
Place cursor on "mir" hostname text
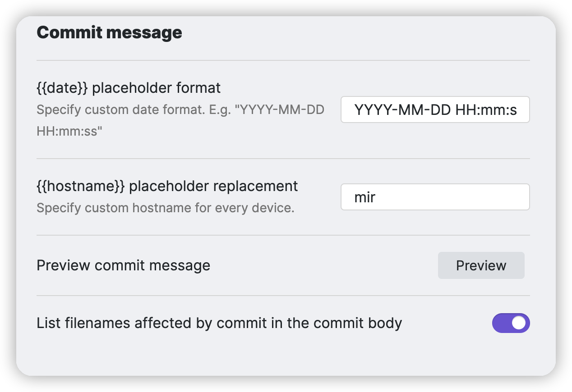click(x=365, y=197)
